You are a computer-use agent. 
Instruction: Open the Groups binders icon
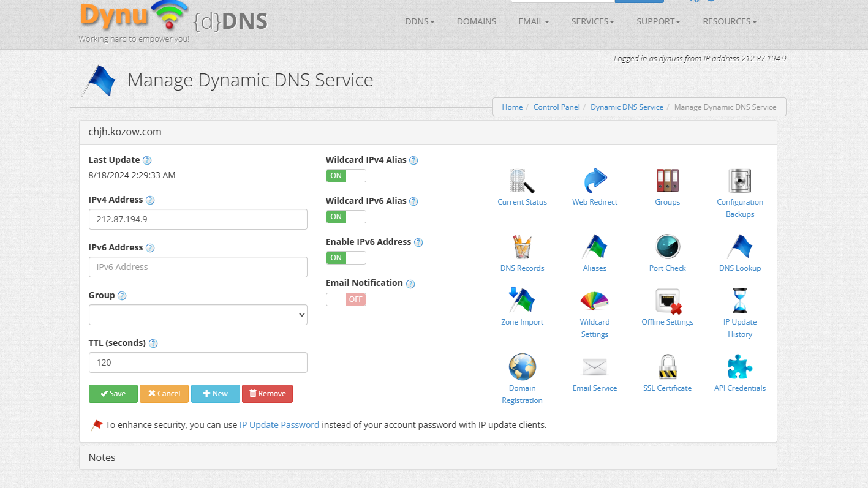[x=667, y=181]
